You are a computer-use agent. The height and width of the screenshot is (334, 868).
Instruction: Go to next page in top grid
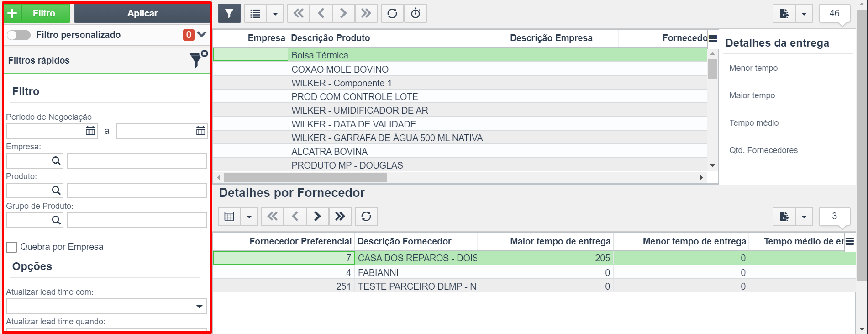click(x=343, y=13)
